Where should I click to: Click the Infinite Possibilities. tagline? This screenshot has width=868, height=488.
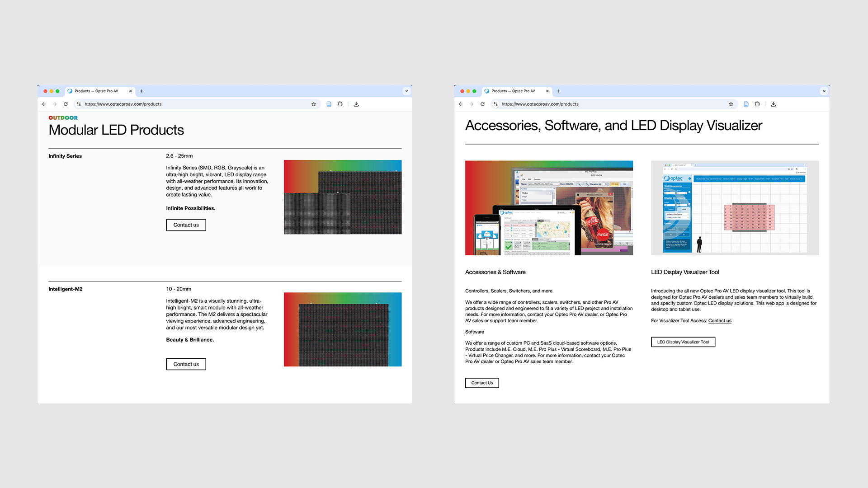point(191,208)
